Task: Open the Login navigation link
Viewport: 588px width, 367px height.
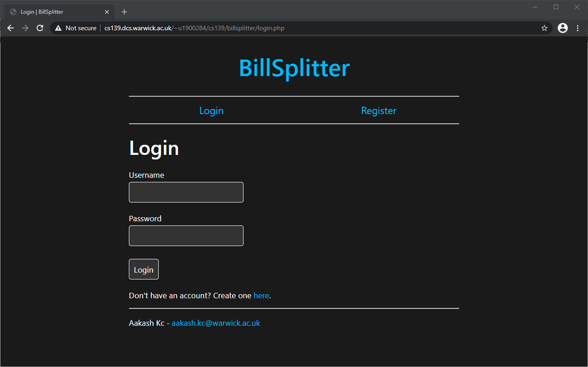Action: [x=211, y=110]
